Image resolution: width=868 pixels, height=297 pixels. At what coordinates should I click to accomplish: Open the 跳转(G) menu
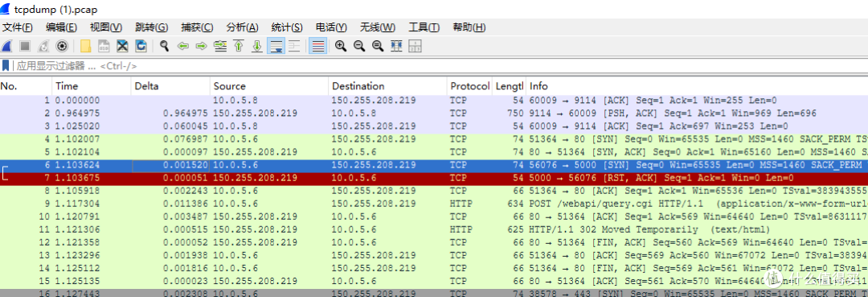pos(152,27)
